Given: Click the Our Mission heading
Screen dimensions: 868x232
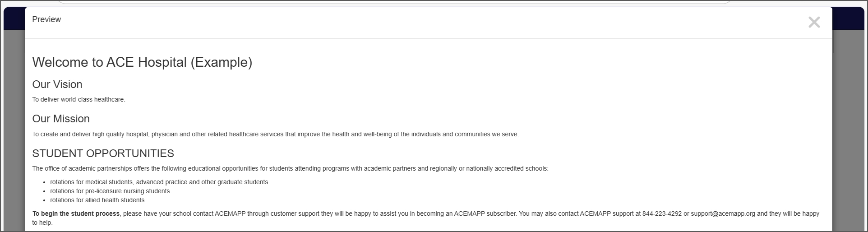Looking at the screenshot, I should click(x=61, y=119).
